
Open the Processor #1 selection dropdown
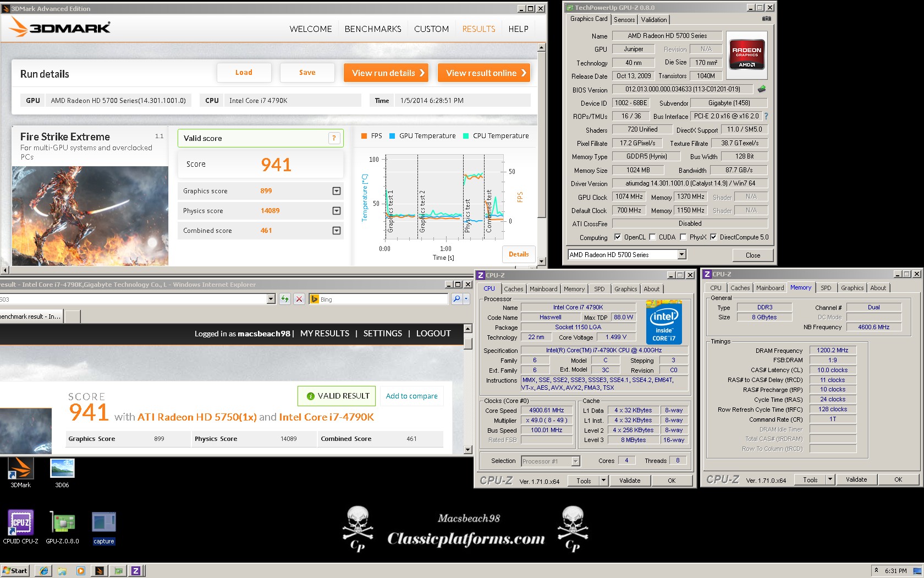coord(575,461)
